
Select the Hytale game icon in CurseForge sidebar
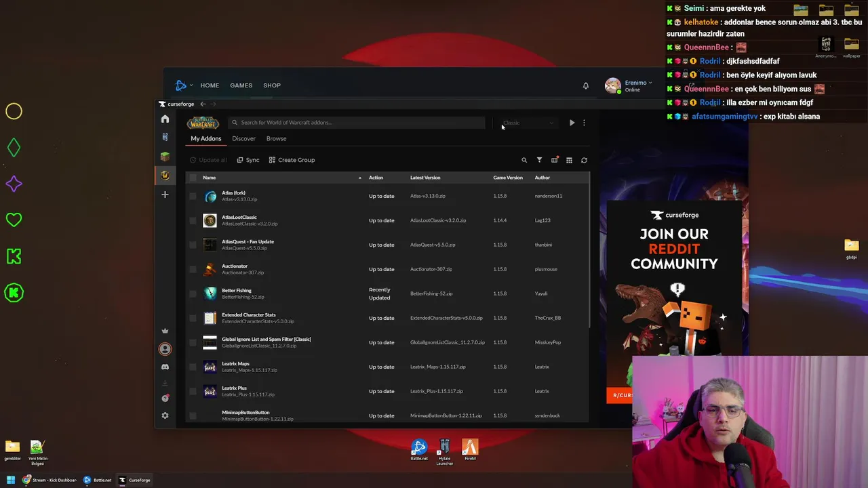[165, 137]
